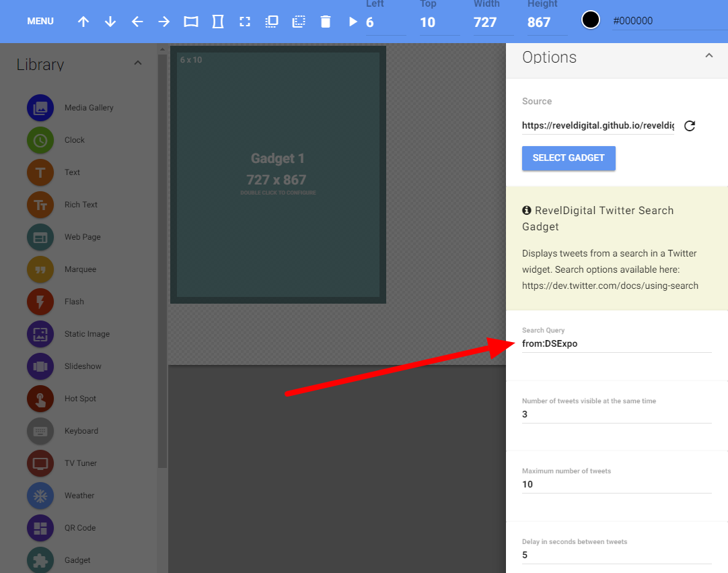Image resolution: width=728 pixels, height=573 pixels.
Task: Select the Media Gallery library icon
Action: 40,108
